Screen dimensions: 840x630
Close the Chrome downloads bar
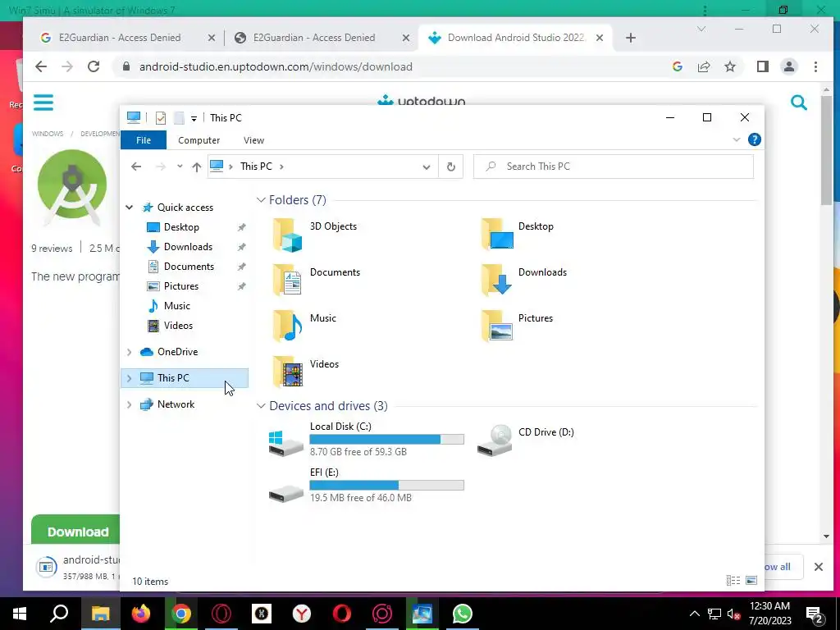tap(818, 567)
